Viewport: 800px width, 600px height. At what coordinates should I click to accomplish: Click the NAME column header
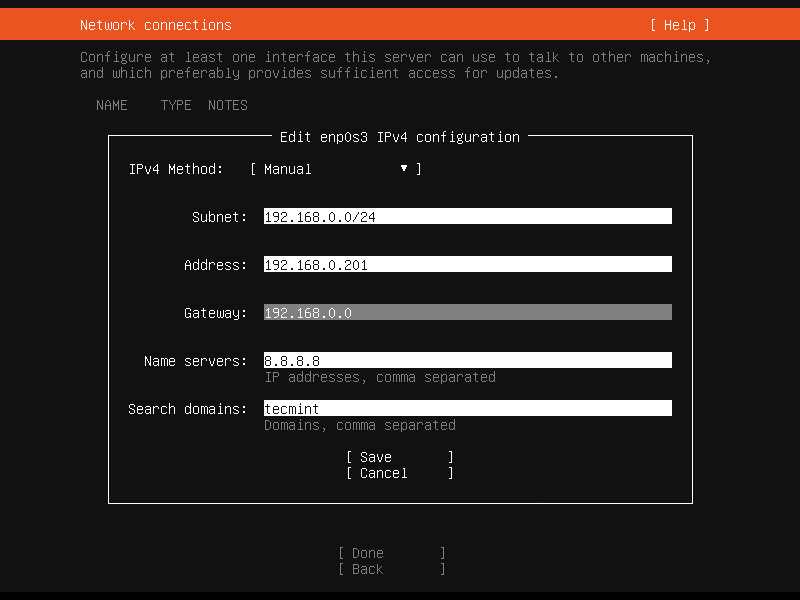(111, 105)
